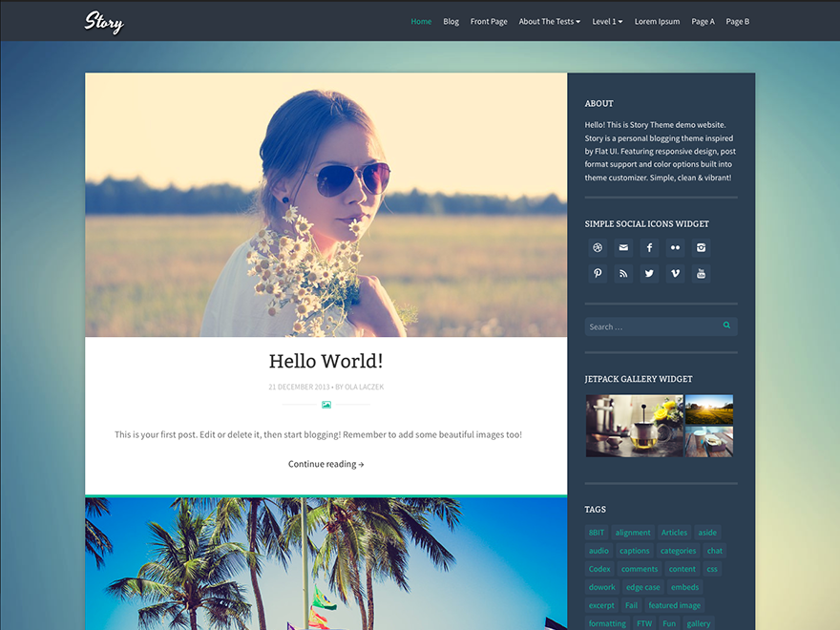This screenshot has height=630, width=840.
Task: Open the coffee gallery thumbnail
Action: (x=634, y=426)
